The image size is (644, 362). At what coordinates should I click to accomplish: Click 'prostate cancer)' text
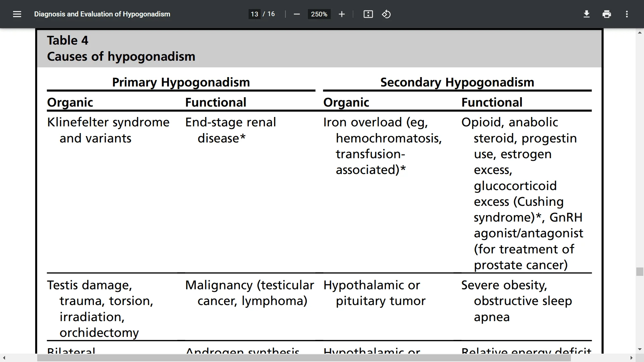(521, 265)
